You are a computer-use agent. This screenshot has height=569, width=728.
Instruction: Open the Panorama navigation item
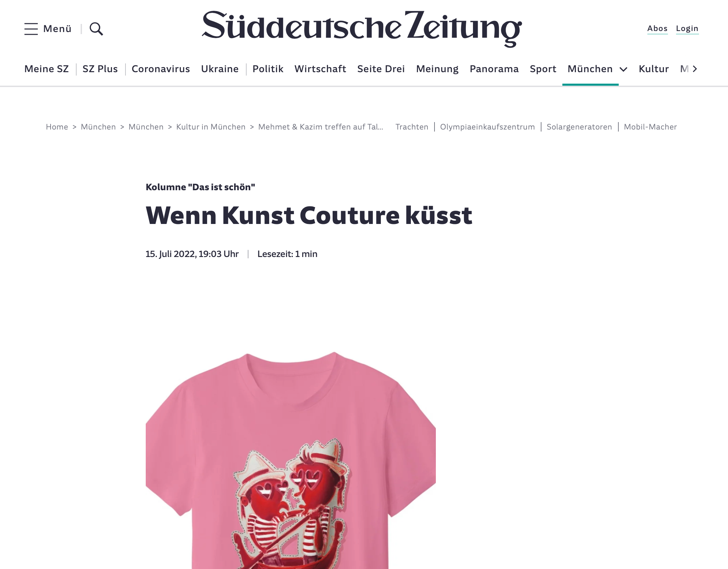point(494,69)
